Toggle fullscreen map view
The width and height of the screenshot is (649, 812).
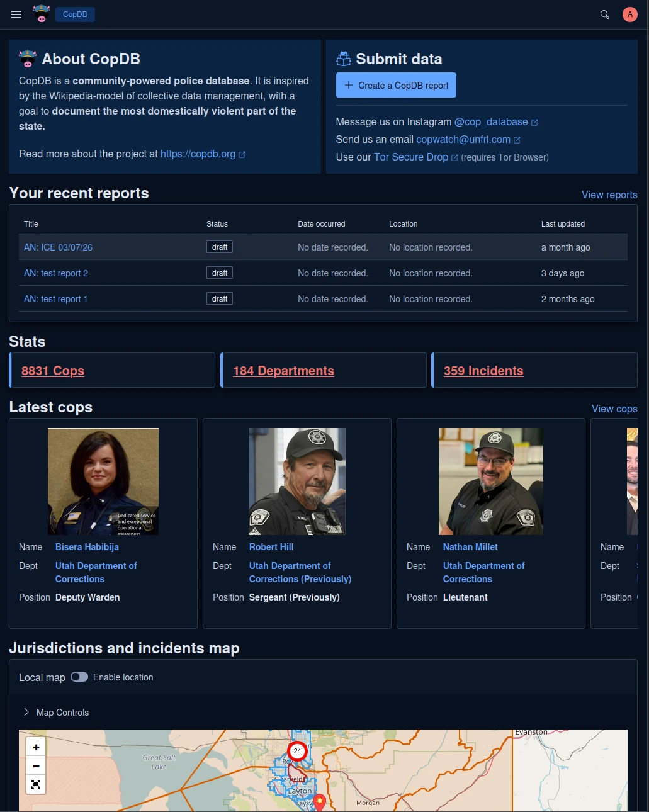[36, 784]
